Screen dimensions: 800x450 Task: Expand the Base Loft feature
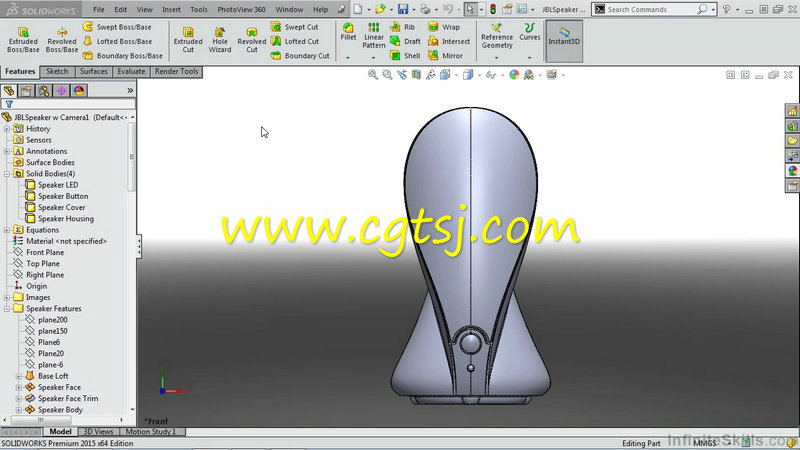[x=18, y=376]
